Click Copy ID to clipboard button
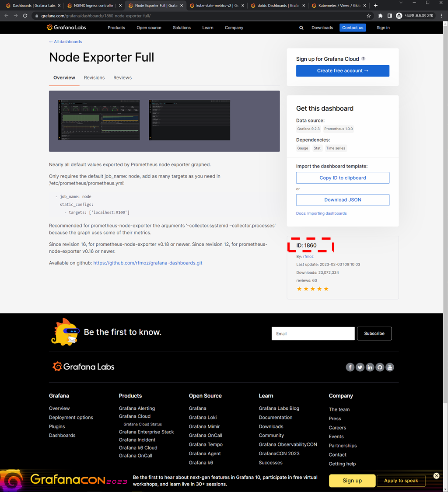The height and width of the screenshot is (492, 448). 343,178
